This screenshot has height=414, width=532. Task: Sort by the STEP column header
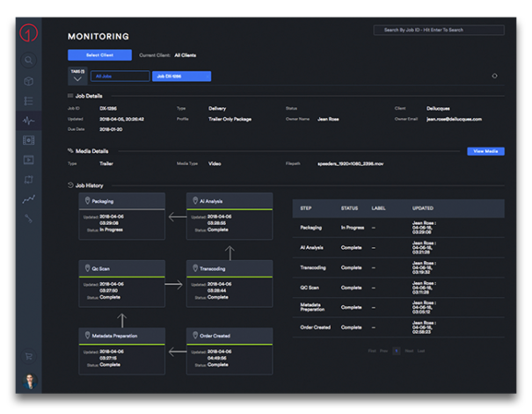click(x=306, y=208)
